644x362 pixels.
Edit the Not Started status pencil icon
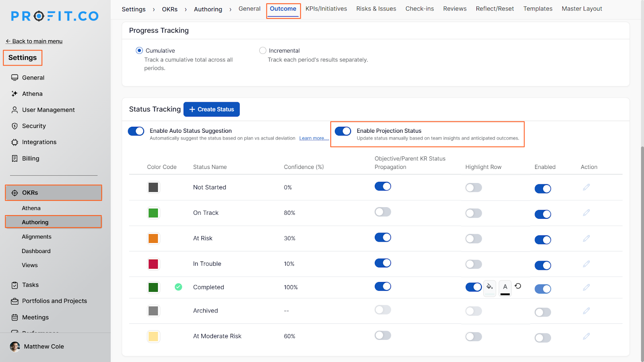click(586, 187)
